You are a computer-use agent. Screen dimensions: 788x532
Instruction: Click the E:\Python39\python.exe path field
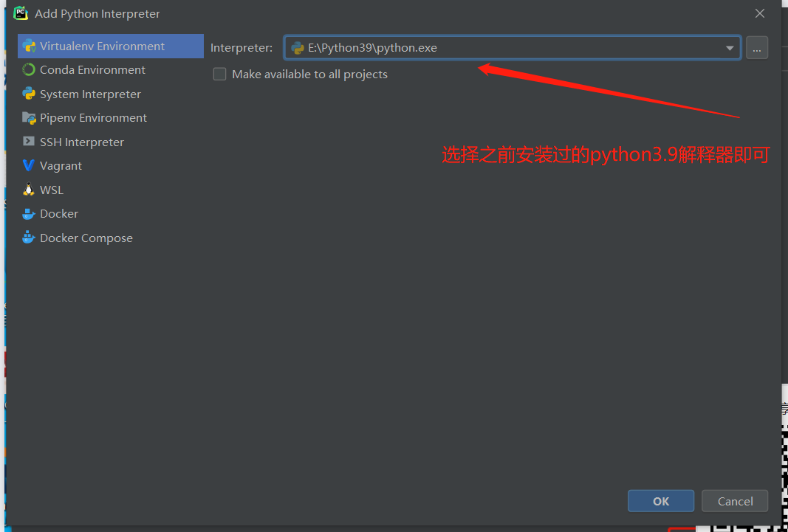pos(512,48)
